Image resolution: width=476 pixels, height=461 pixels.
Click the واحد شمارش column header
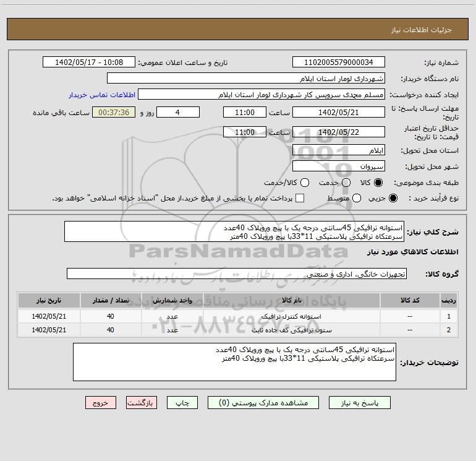(172, 300)
